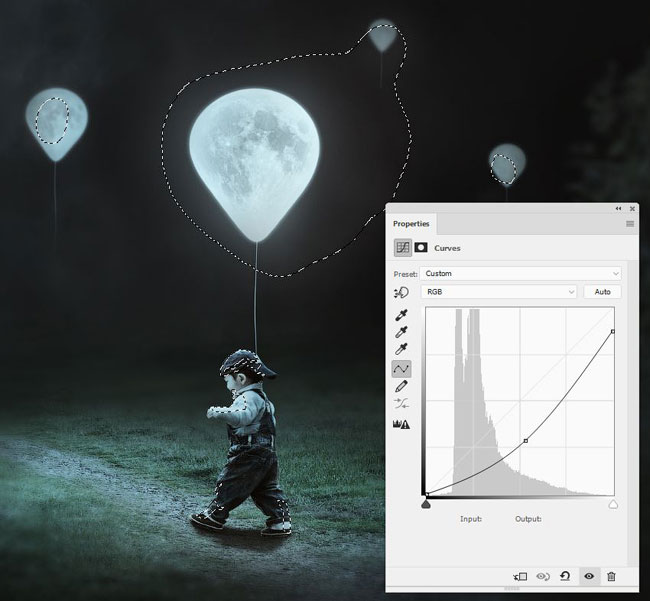The height and width of the screenshot is (601, 650).
Task: Click the Output value label
Action: [528, 519]
